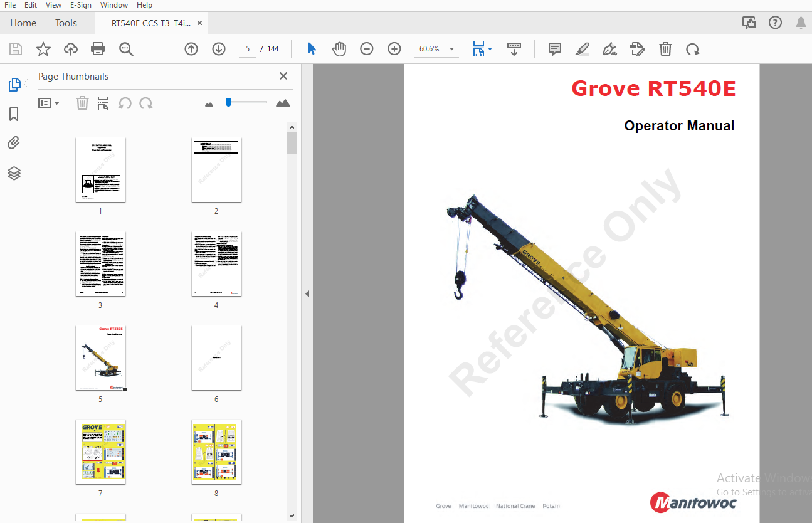Go to the next page arrow
This screenshot has height=523, width=812.
(x=219, y=49)
